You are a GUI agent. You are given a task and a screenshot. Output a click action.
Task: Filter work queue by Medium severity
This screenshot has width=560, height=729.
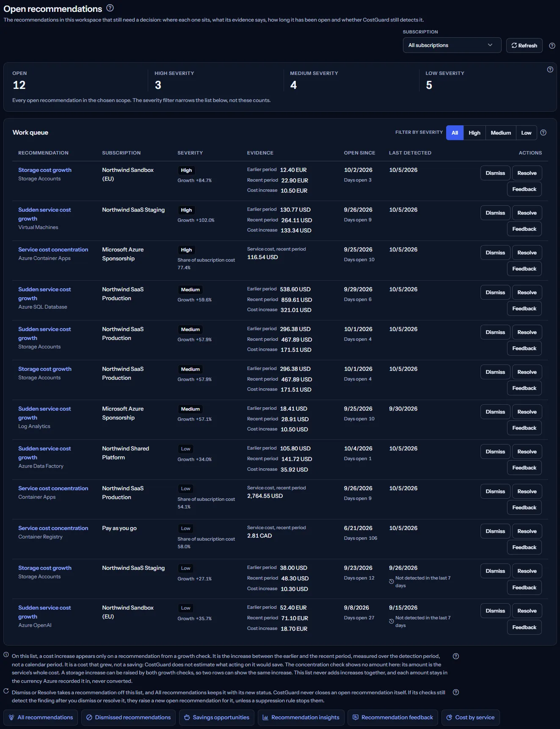(501, 133)
